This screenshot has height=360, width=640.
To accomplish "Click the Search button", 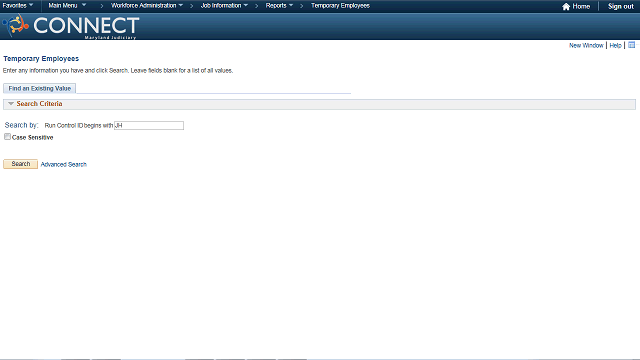I will (x=20, y=164).
